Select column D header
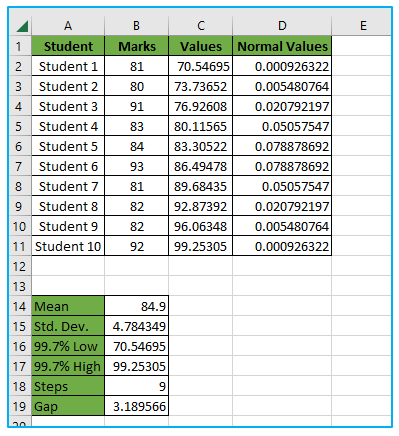 click(282, 26)
